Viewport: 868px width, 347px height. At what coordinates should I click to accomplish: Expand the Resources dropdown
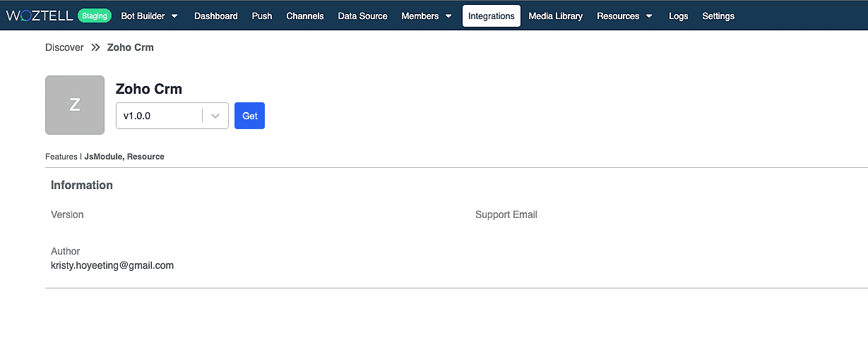coord(624,16)
